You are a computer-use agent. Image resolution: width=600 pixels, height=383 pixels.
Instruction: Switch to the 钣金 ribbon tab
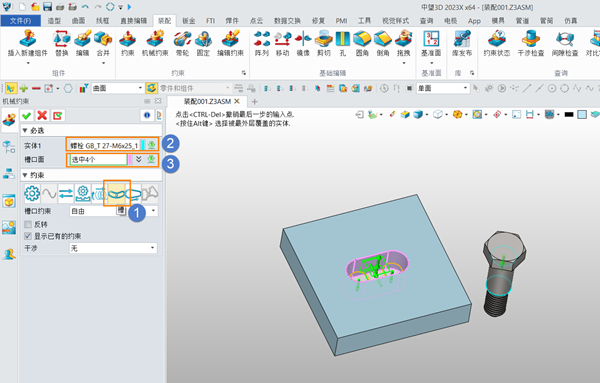pyautogui.click(x=189, y=21)
